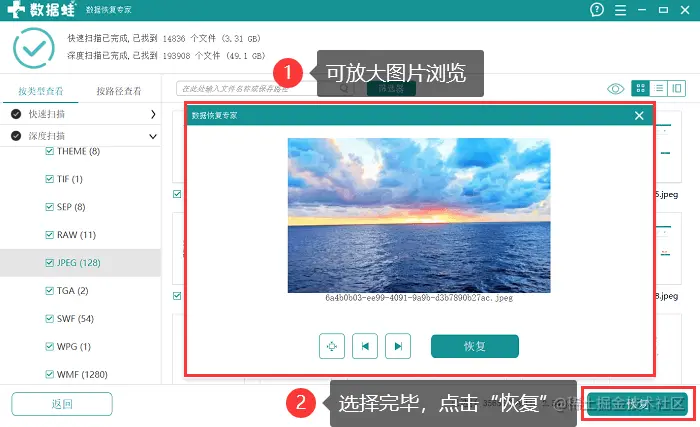Toggle the eye preview icon
The image size is (700, 427).
tap(616, 88)
